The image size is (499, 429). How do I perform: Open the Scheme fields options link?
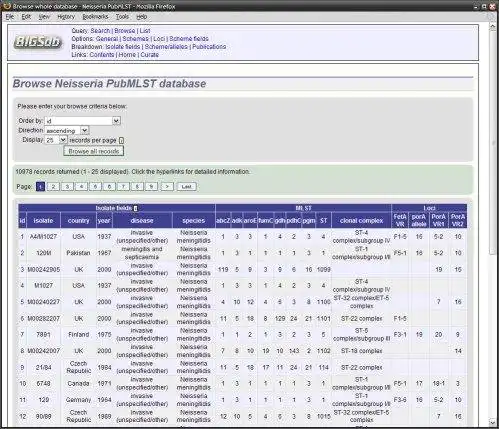pos(189,39)
